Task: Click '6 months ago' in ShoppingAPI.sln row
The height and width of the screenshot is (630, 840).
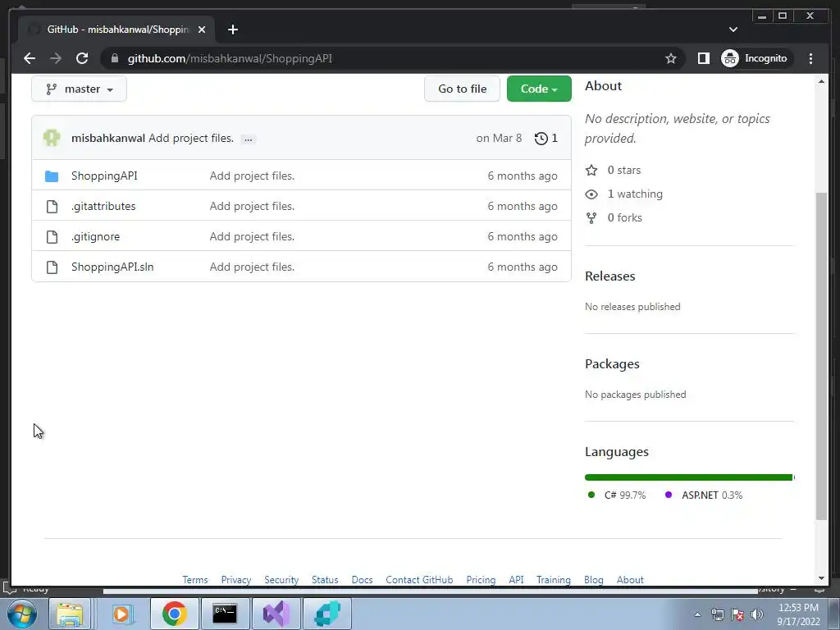Action: click(523, 267)
